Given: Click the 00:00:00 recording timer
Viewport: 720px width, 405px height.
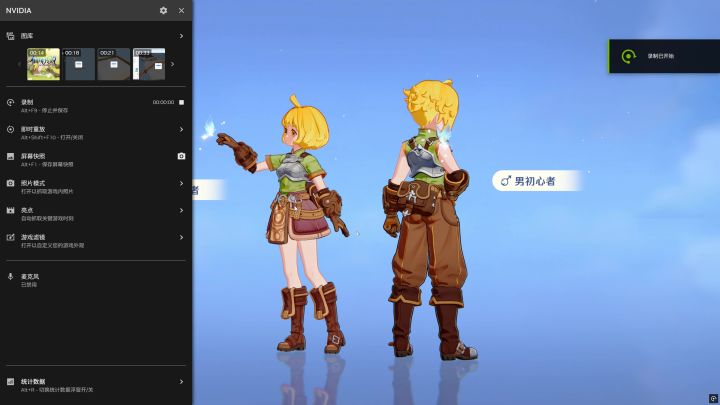Looking at the screenshot, I should pos(163,102).
